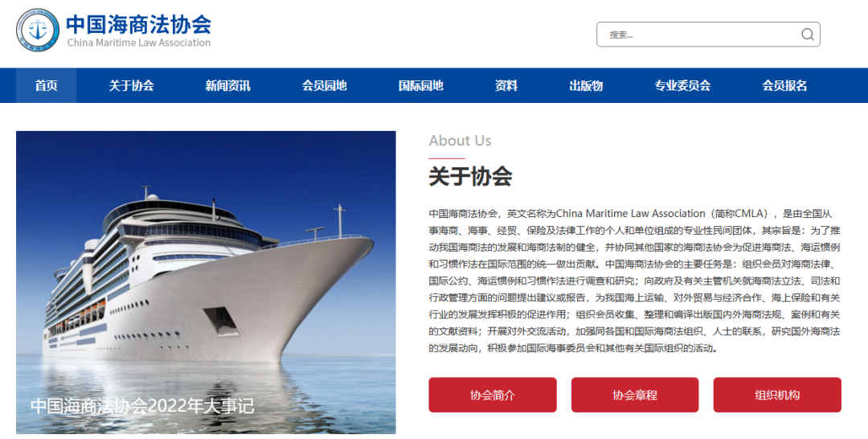Click the red 协会章程 button
The image size is (868, 439).
(x=634, y=395)
